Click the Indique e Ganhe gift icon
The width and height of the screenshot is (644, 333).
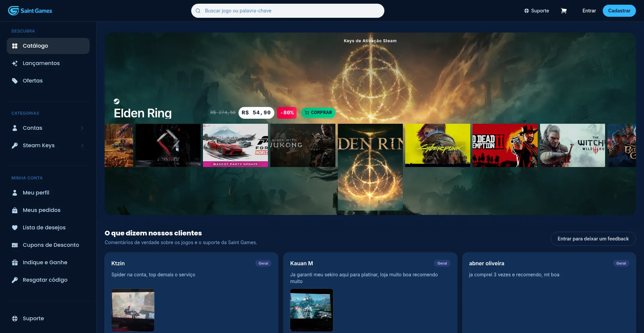click(15, 263)
